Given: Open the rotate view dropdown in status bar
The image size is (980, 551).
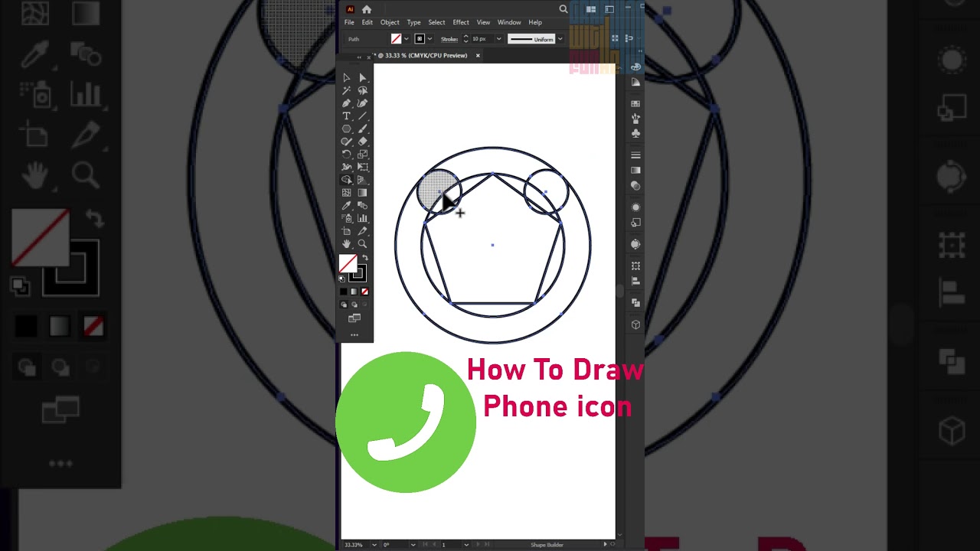Looking at the screenshot, I should tap(413, 545).
